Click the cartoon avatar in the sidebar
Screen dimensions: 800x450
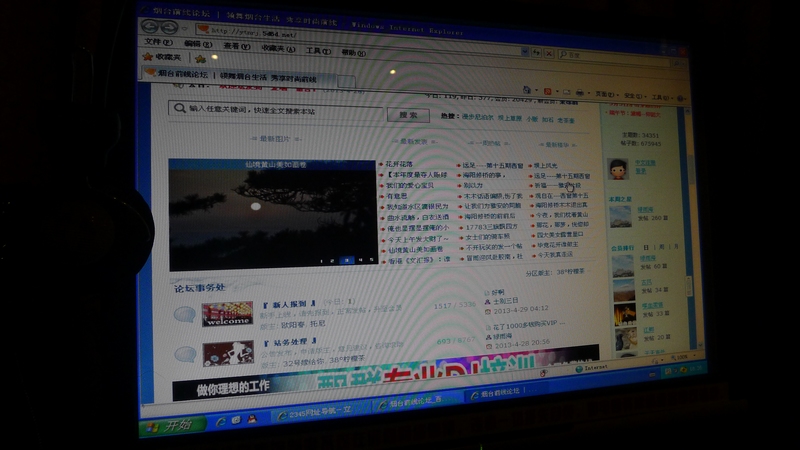pos(617,168)
